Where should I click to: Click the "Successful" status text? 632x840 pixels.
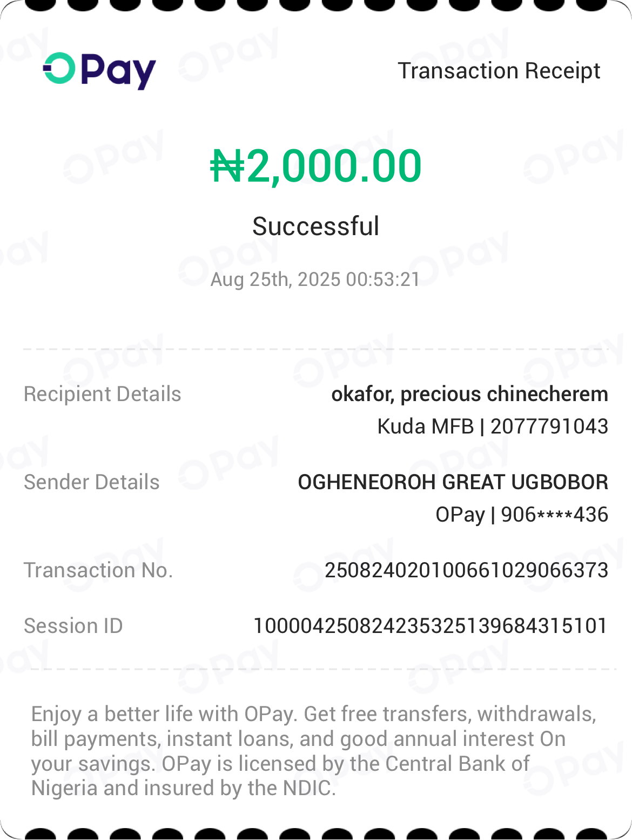(x=315, y=226)
